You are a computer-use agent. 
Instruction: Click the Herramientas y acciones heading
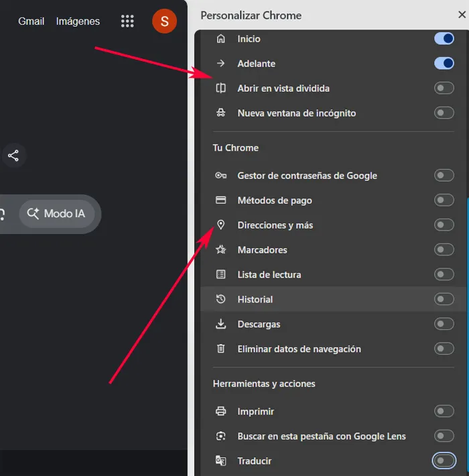(264, 383)
